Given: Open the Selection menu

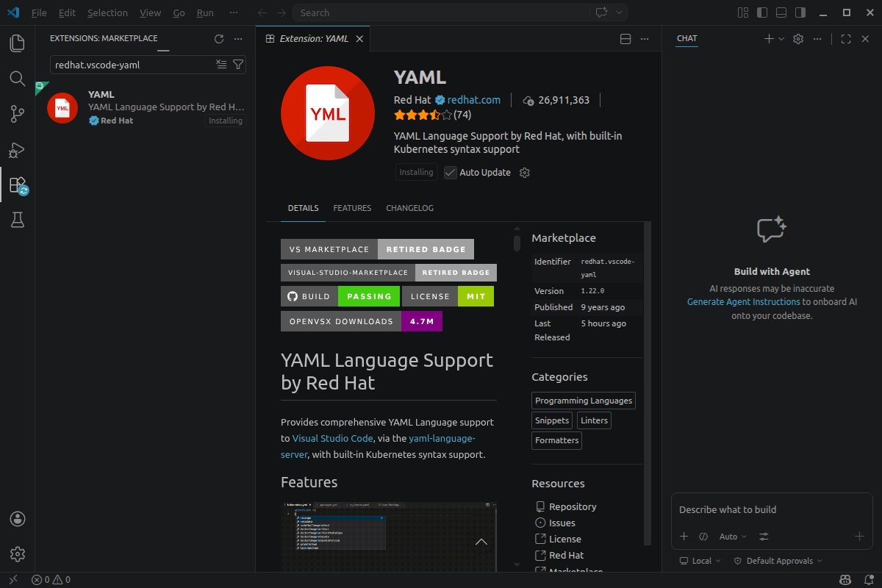Looking at the screenshot, I should [x=107, y=12].
